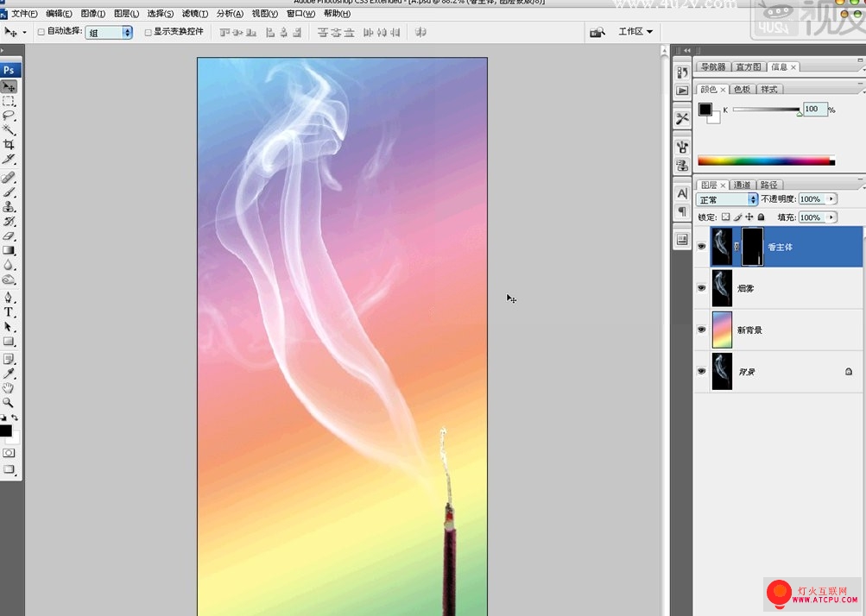Viewport: 866px width, 616px height.
Task: Hide the 背景 layer
Action: 701,371
